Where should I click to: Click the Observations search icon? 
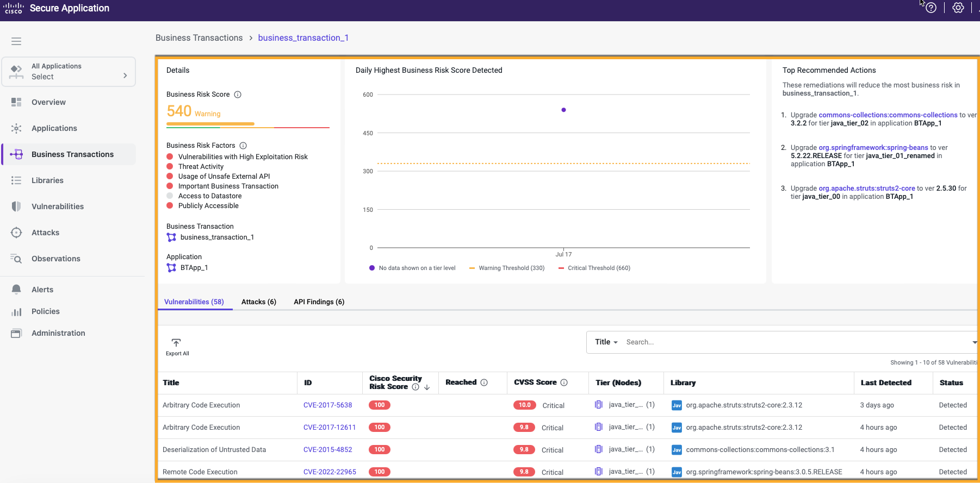click(x=16, y=259)
